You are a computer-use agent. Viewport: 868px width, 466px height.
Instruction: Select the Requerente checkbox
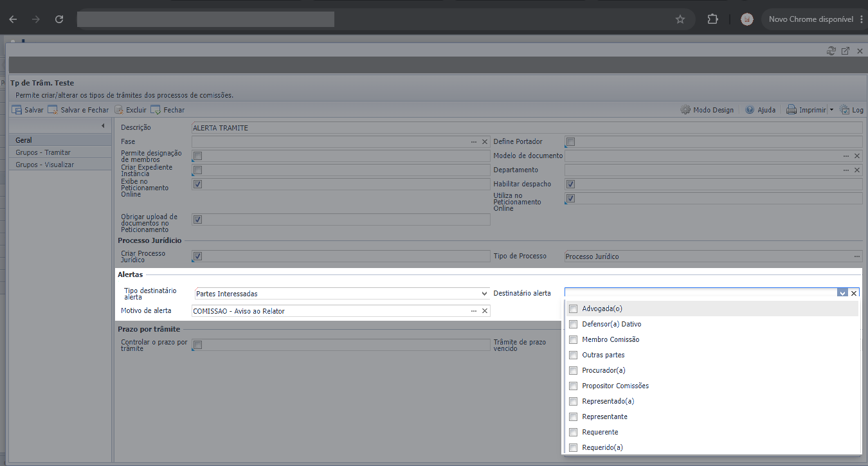[574, 432]
